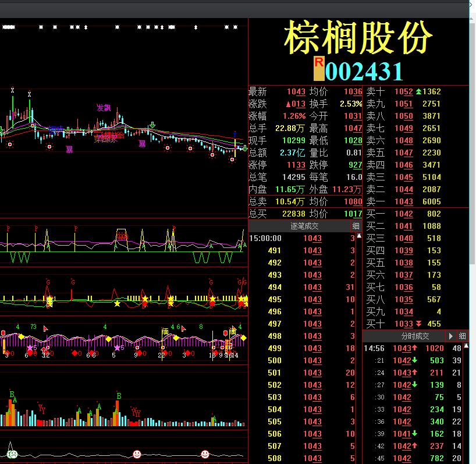Click the :45 row volume 782
The image size is (476, 464).
point(437,458)
